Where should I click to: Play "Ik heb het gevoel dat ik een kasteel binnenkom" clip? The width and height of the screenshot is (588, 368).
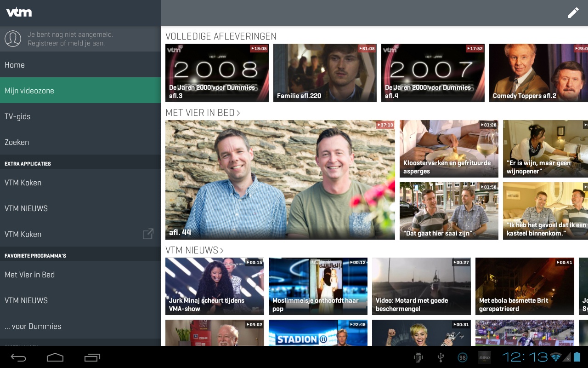pyautogui.click(x=545, y=211)
